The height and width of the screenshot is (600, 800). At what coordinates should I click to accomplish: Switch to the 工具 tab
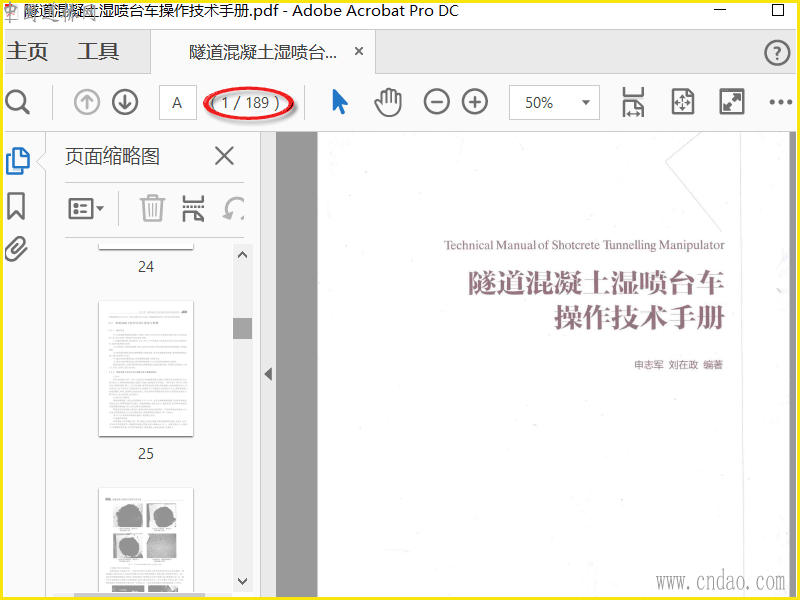[98, 52]
